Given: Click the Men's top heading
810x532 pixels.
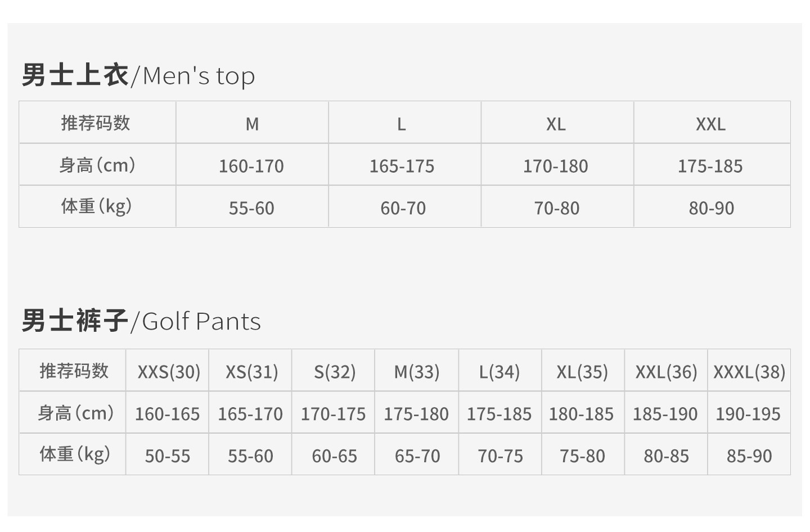Looking at the screenshot, I should coord(138,75).
